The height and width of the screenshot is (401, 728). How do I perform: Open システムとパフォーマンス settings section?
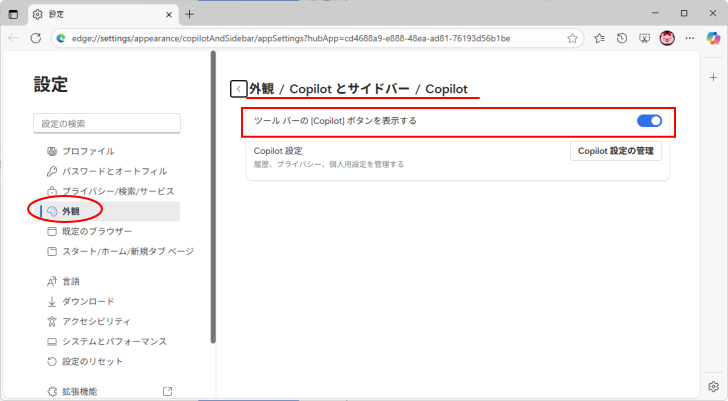pos(107,341)
